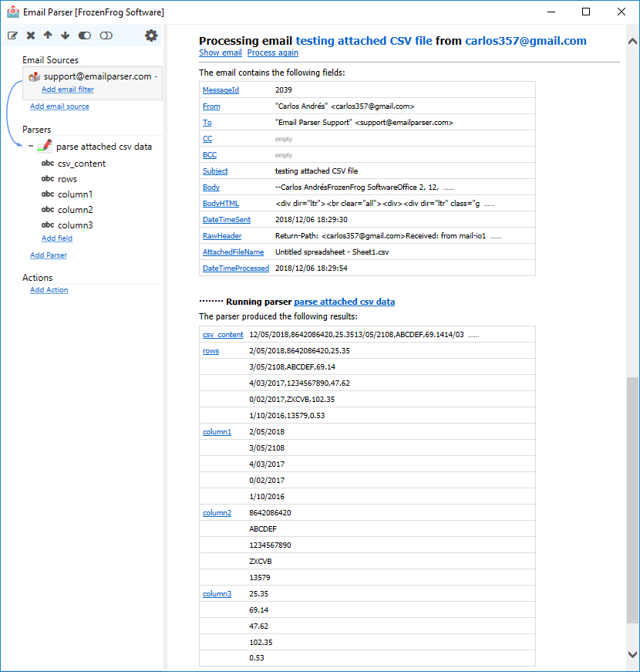This screenshot has width=640, height=672.
Task: Click the scrollbar down arrow
Action: (x=632, y=654)
